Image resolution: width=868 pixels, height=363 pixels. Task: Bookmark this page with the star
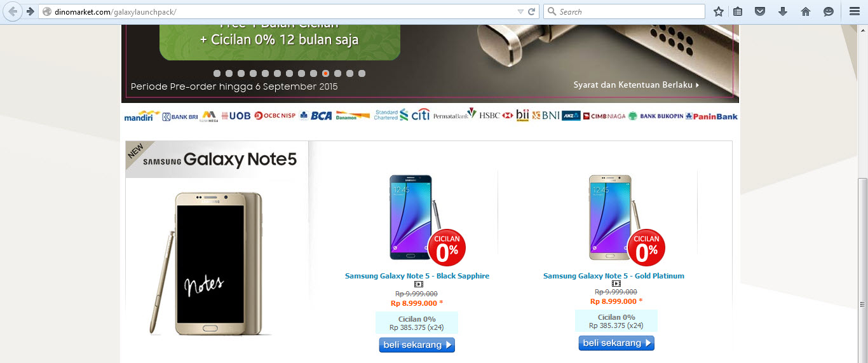719,11
